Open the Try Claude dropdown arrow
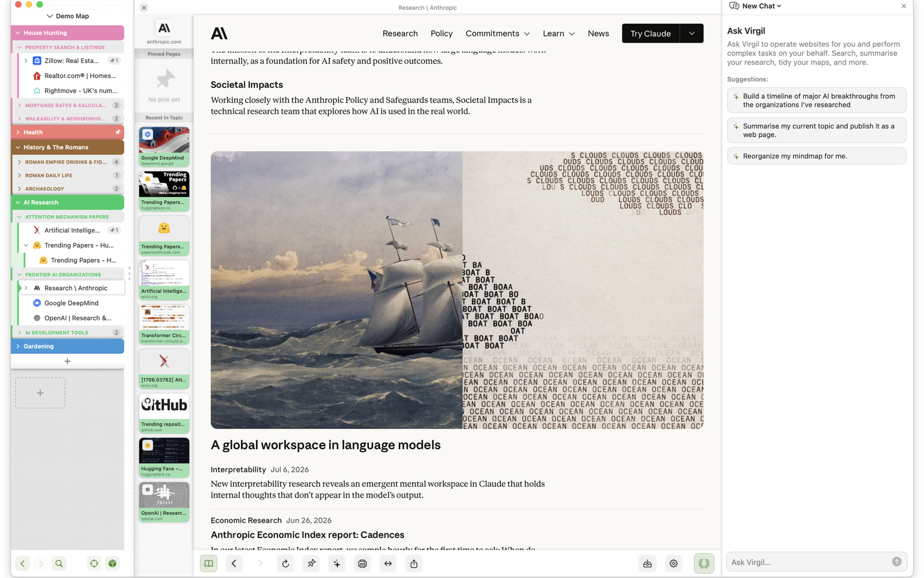 (691, 34)
